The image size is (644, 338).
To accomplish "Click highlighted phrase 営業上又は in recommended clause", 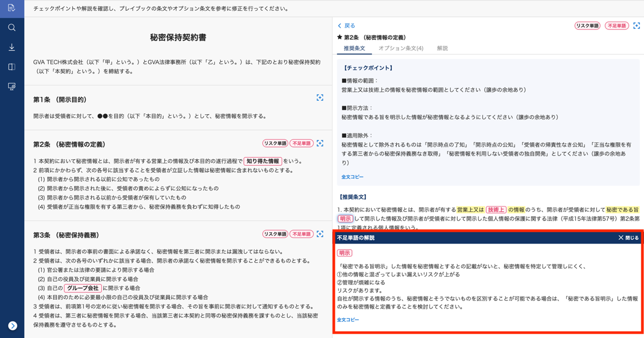I will click(471, 210).
